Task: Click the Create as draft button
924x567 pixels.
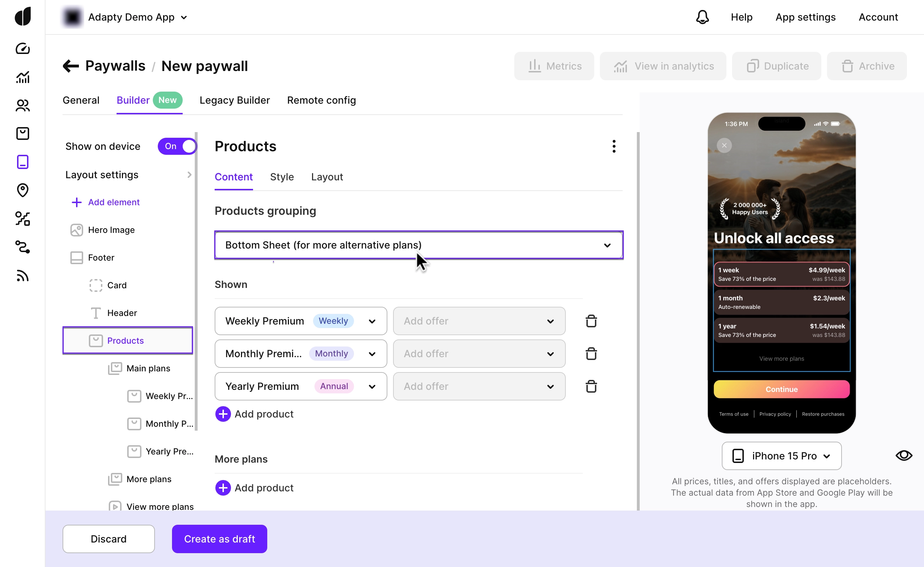Action: [x=219, y=539]
